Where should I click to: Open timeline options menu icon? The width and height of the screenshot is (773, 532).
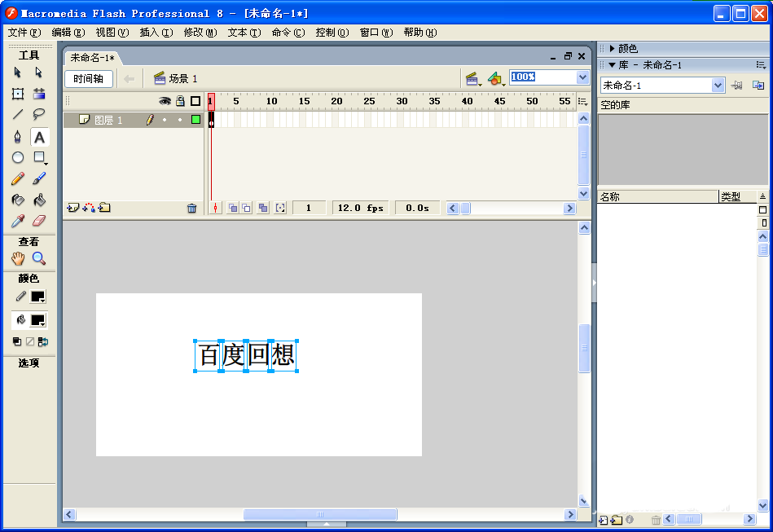pyautogui.click(x=582, y=102)
